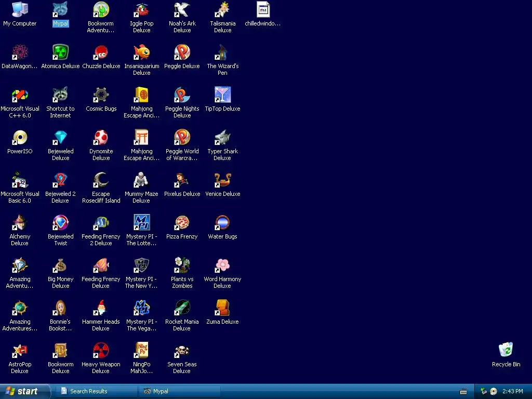Click Atomica Deluxe icon
This screenshot has height=399, width=532.
(60, 52)
